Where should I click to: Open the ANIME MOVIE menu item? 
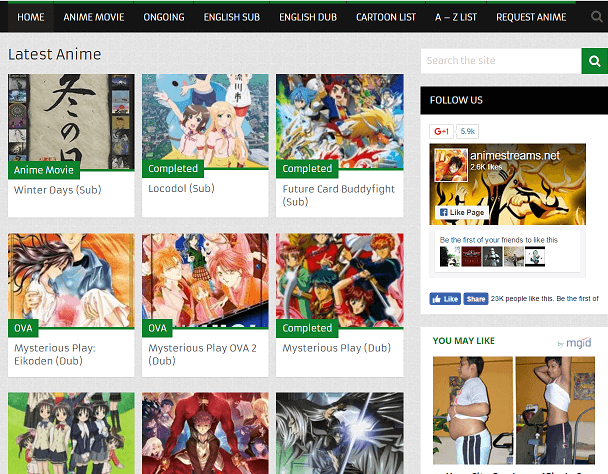(94, 17)
